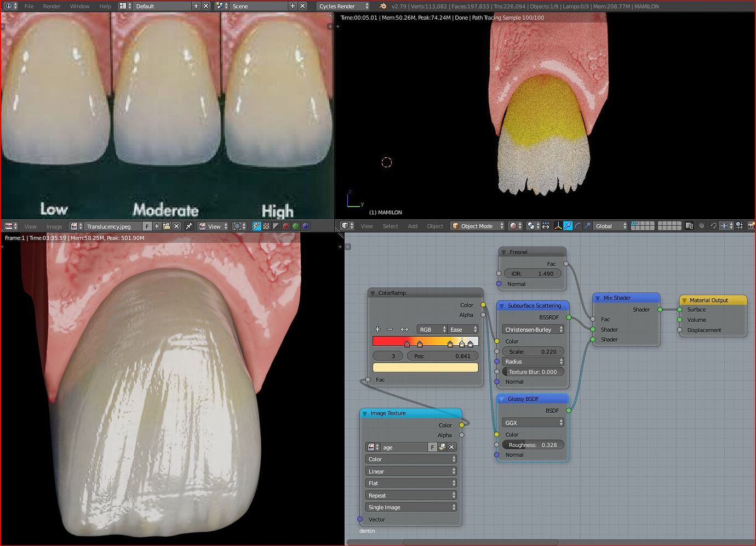
Task: Unlink the Translucency.jpeg image
Action: [176, 226]
